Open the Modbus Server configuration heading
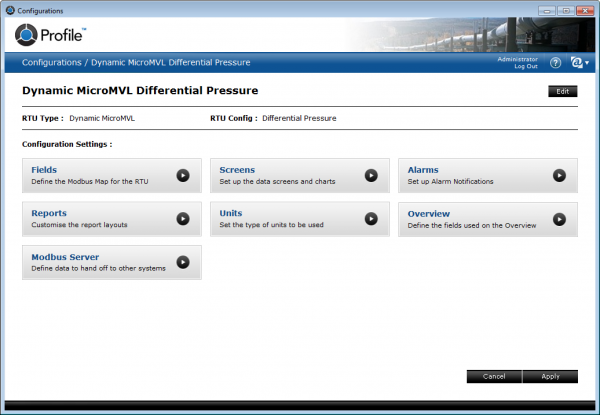The width and height of the screenshot is (600, 415). [65, 257]
